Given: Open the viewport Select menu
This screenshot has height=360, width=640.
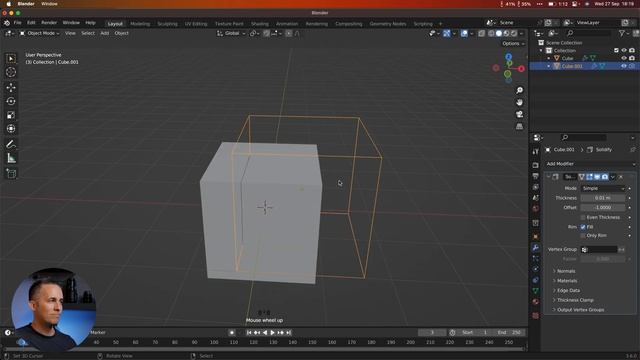Looking at the screenshot, I should click(x=88, y=33).
